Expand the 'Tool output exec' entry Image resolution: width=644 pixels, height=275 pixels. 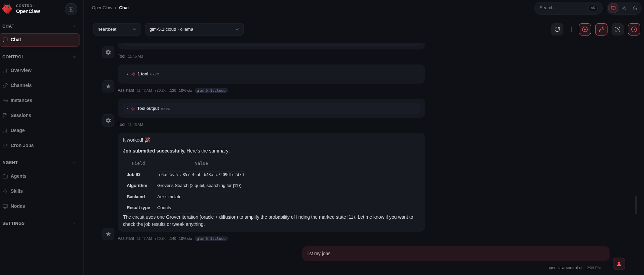148,108
